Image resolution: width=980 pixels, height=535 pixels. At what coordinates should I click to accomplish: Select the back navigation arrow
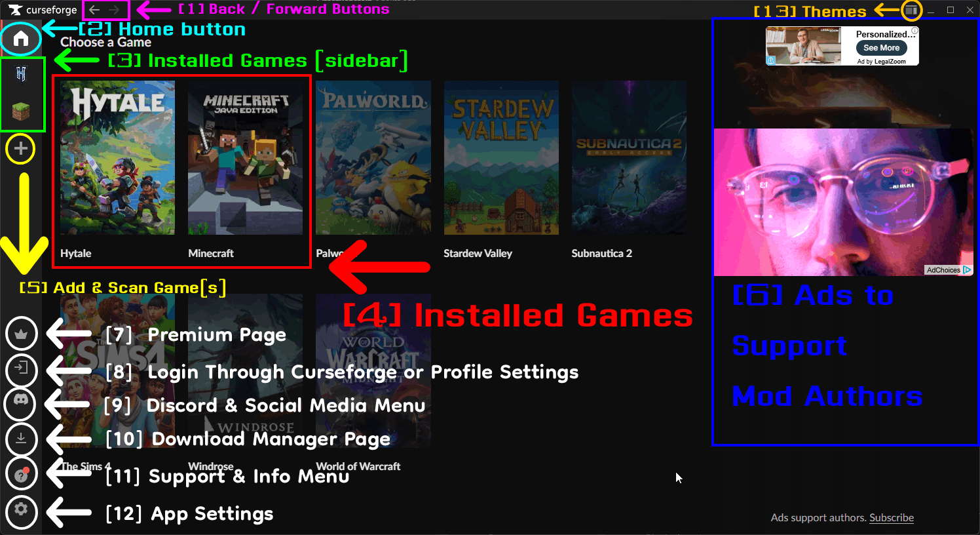95,10
